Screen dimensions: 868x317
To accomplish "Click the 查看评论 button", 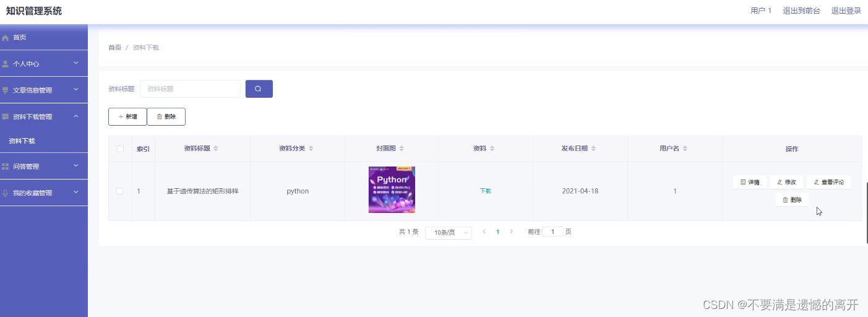I will click(x=829, y=182).
